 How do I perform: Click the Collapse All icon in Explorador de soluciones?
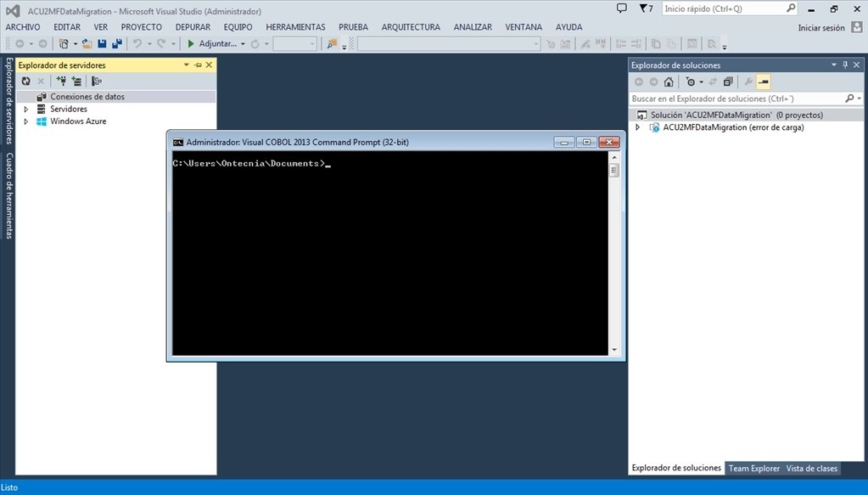click(728, 82)
